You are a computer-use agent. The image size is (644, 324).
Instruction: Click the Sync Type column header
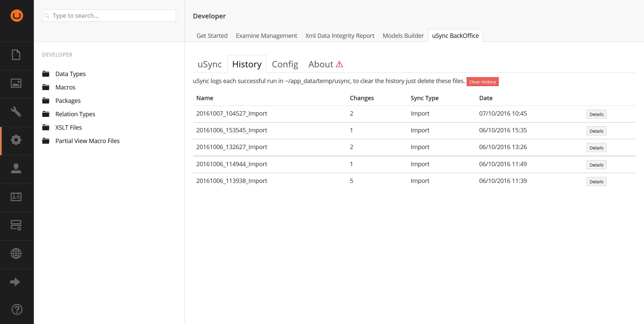click(425, 98)
